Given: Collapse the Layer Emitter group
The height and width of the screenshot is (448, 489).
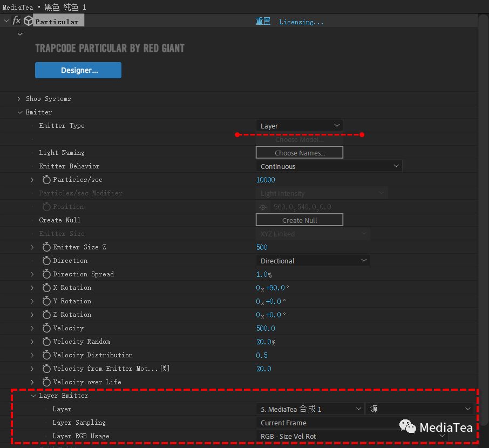Looking at the screenshot, I should coord(33,396).
